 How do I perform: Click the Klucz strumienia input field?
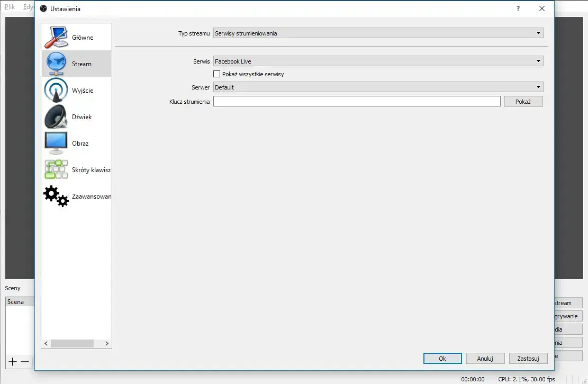(356, 102)
